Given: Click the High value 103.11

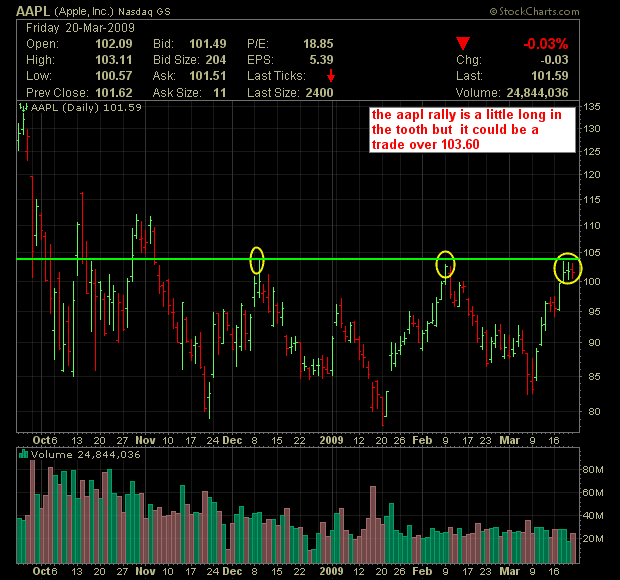Looking at the screenshot, I should (x=114, y=60).
